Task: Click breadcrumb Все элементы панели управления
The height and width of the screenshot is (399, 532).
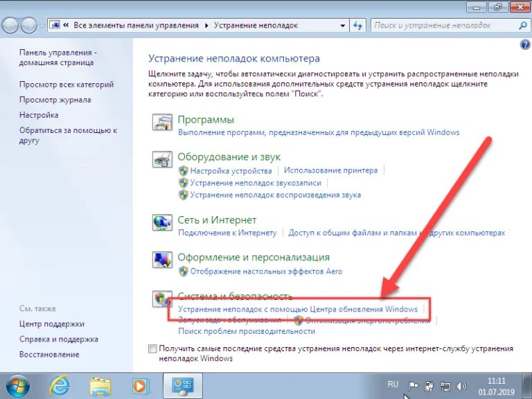Action: (136, 26)
